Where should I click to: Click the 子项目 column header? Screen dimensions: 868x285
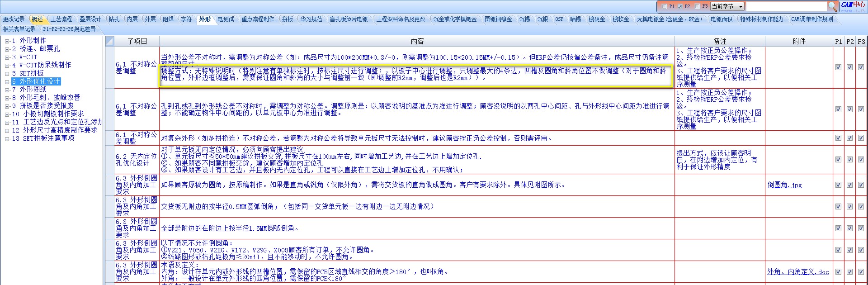pos(137,41)
